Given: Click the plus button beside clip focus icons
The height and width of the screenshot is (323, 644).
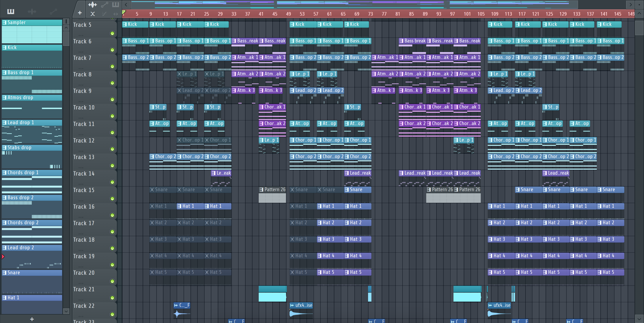Looking at the screenshot, I should pos(80,13).
